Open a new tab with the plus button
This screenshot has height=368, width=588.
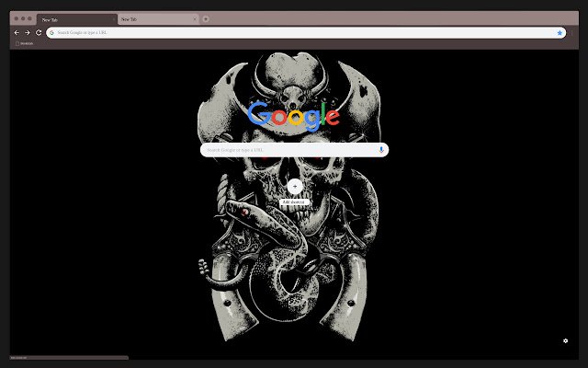[x=206, y=19]
